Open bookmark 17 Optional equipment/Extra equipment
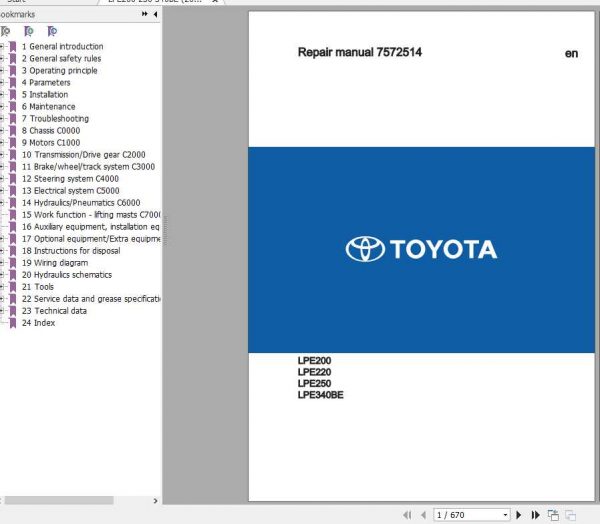 pyautogui.click(x=91, y=239)
